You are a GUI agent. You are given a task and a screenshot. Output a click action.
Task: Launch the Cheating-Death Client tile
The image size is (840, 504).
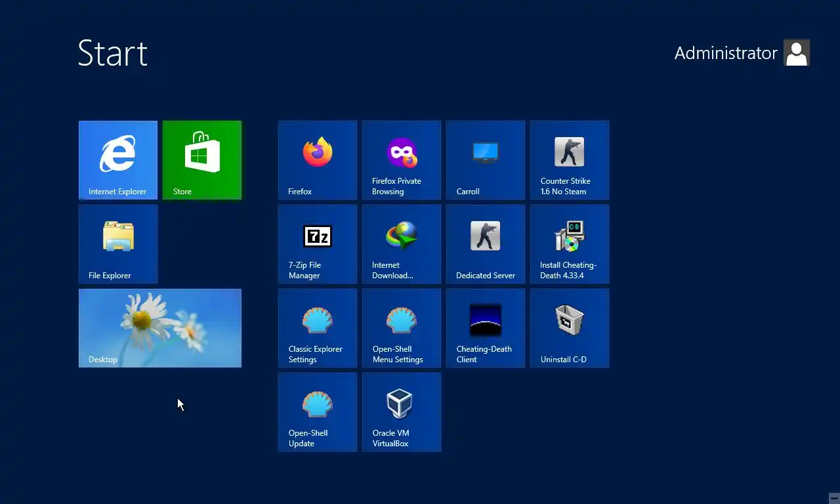[486, 328]
